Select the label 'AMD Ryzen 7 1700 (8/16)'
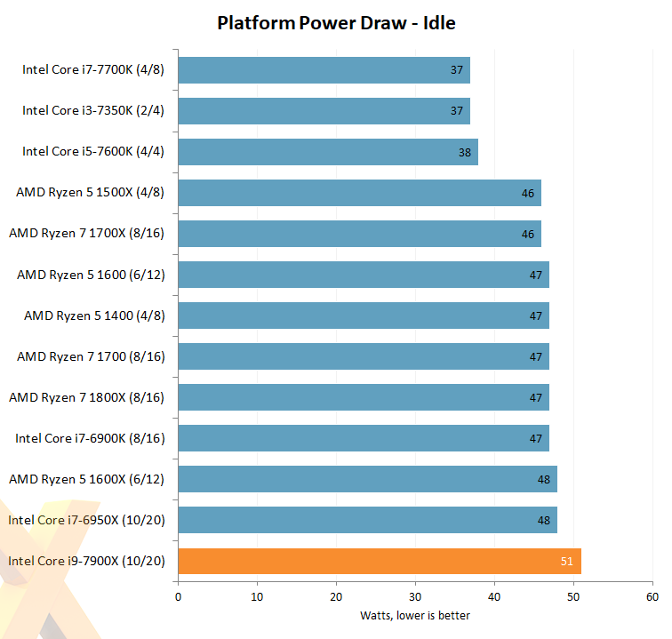The image size is (672, 639). pos(91,356)
